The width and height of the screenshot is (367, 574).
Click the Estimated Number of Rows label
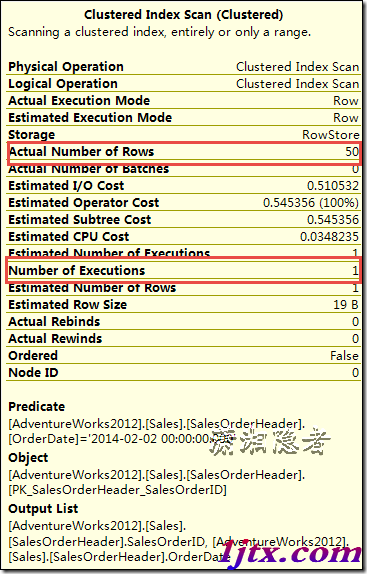[92, 288]
